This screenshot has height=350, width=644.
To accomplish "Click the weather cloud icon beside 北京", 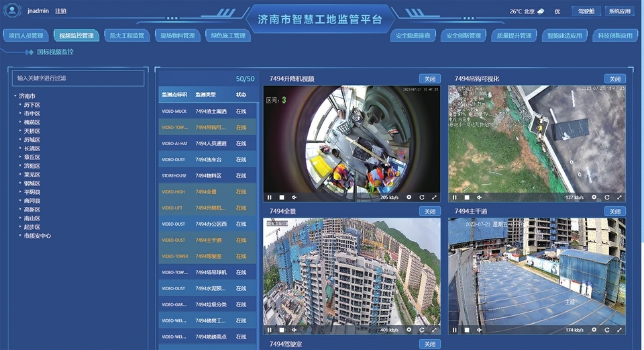I will pos(540,11).
